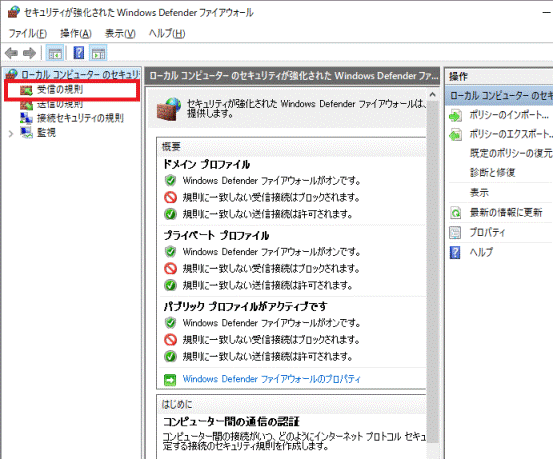The image size is (553, 459).
Task: Click the green arrow icon beside properties link
Action: tap(170, 380)
